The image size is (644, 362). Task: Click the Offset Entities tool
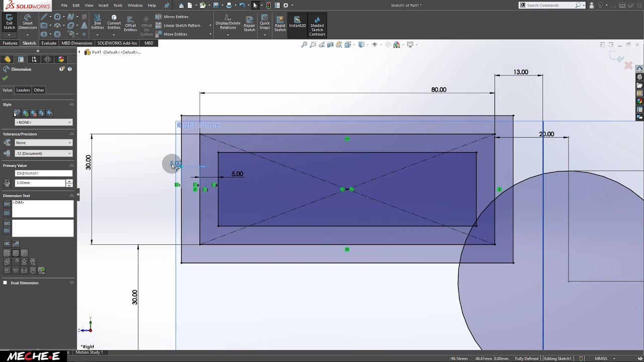pyautogui.click(x=130, y=24)
